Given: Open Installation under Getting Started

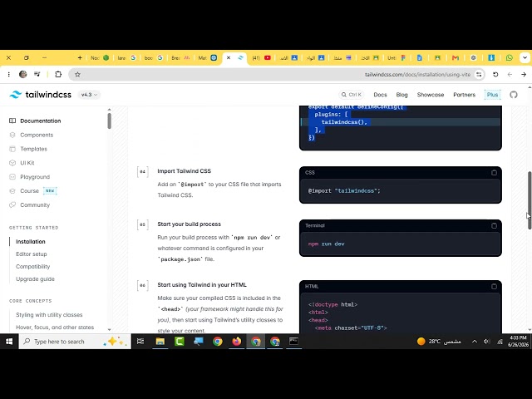Looking at the screenshot, I should coord(31,242).
